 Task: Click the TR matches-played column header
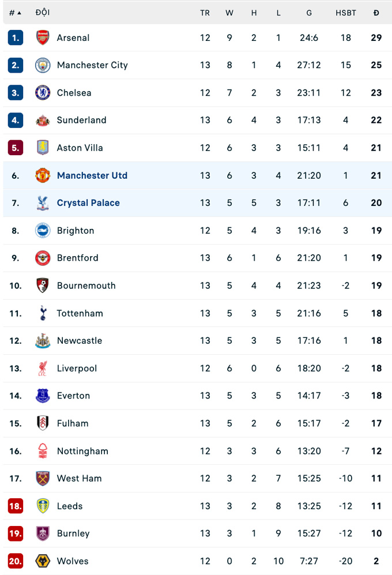coord(205,13)
